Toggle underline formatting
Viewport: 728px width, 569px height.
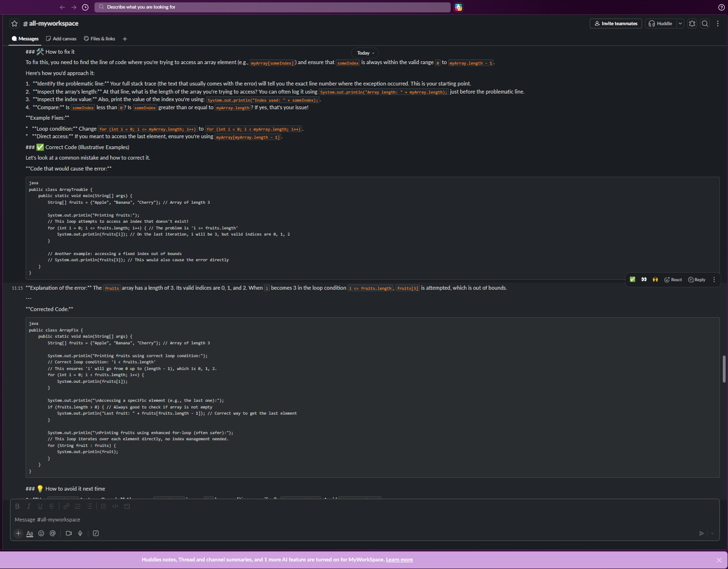[40, 506]
